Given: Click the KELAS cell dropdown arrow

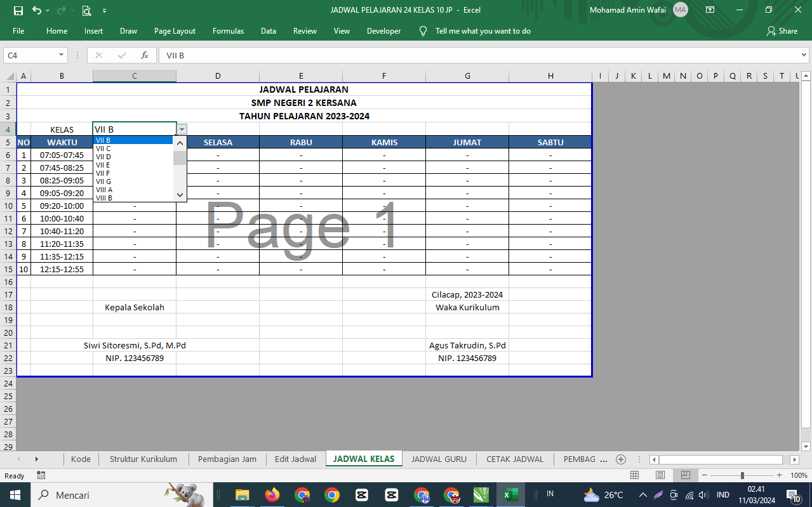Looking at the screenshot, I should [x=182, y=129].
